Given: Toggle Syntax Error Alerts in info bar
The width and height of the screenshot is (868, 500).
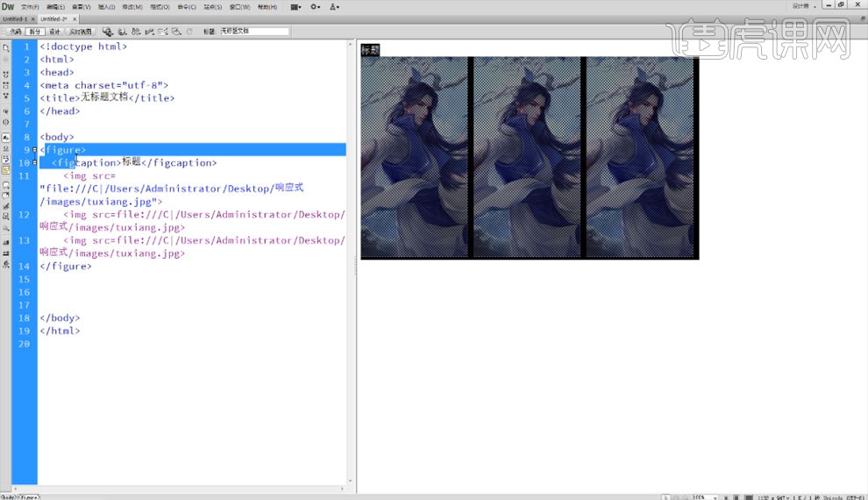Looking at the screenshot, I should 6,169.
